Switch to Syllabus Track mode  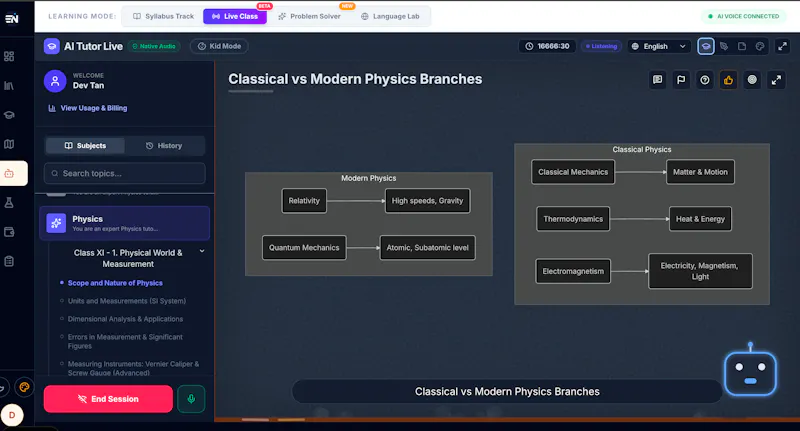(x=163, y=16)
